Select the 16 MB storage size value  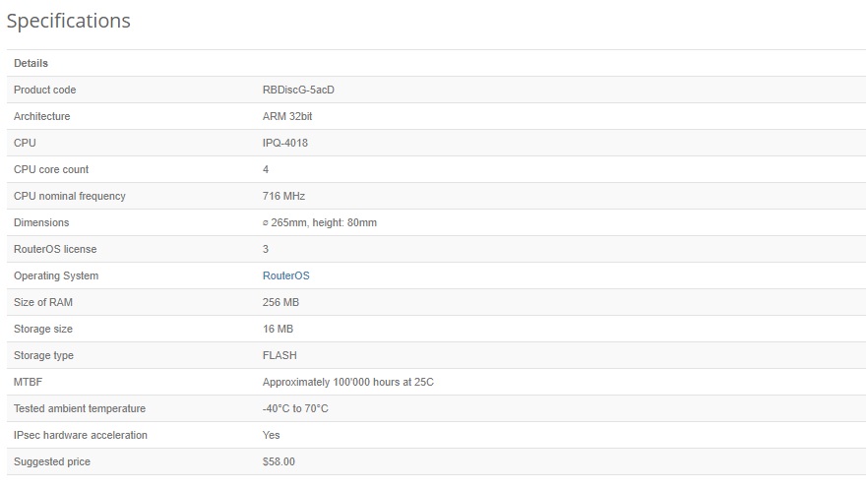click(x=278, y=330)
